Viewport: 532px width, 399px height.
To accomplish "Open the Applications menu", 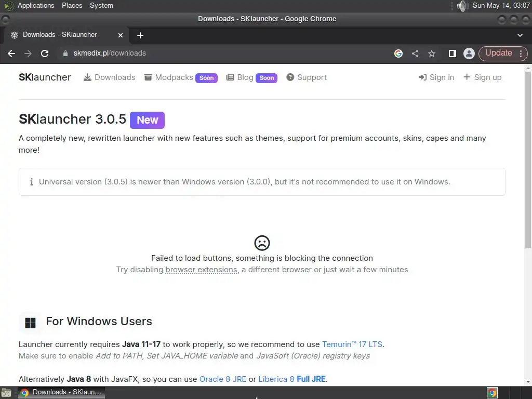I will point(36,5).
